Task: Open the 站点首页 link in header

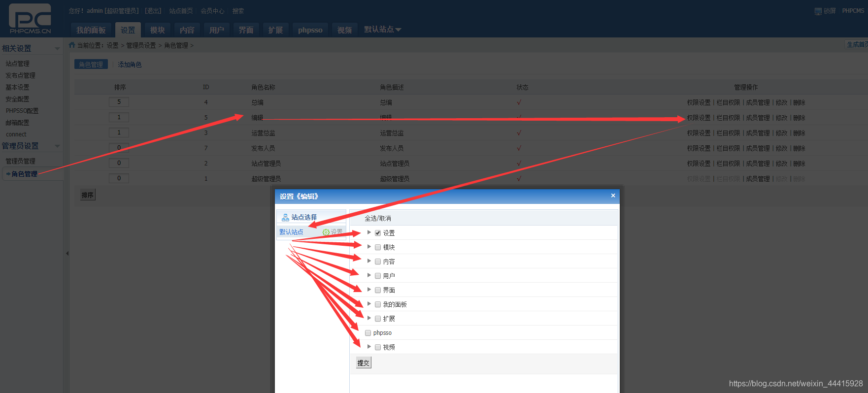Action: click(181, 11)
